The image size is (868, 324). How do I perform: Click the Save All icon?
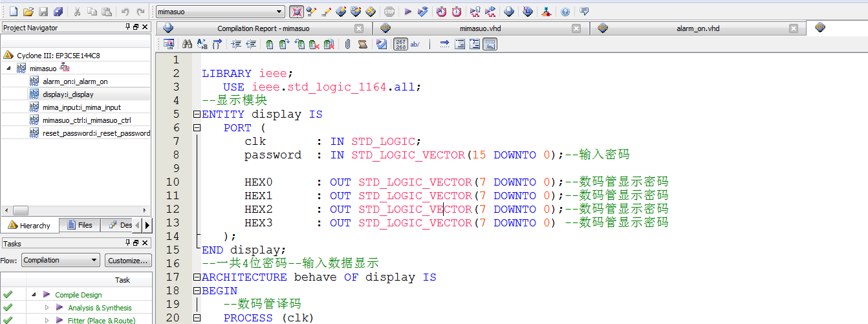tap(58, 12)
